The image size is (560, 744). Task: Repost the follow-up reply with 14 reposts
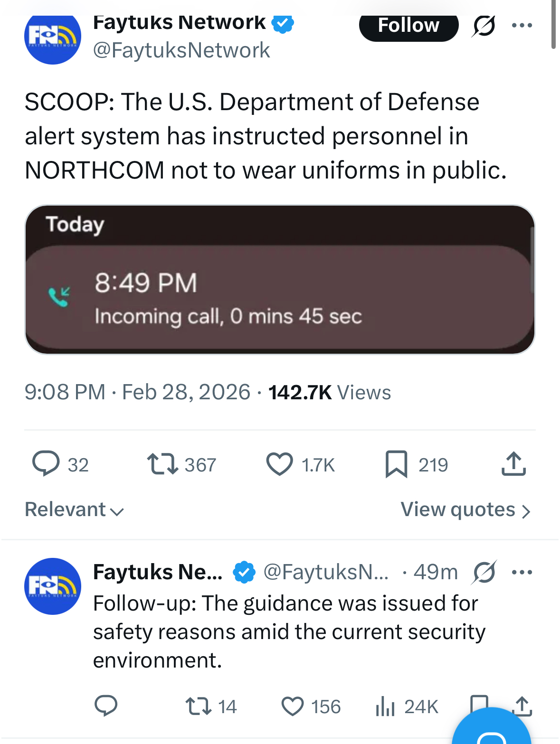199,706
